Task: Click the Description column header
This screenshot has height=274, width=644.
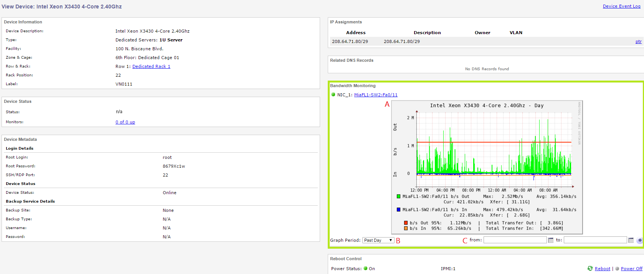Action: [427, 33]
